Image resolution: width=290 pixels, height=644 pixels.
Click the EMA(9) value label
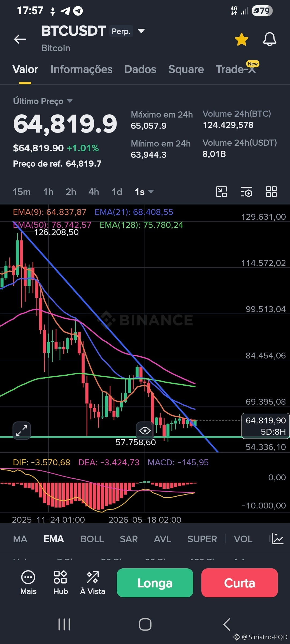(x=50, y=212)
